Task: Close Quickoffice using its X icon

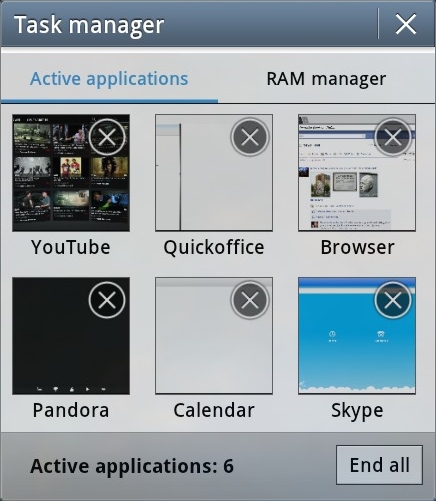Action: (x=250, y=137)
